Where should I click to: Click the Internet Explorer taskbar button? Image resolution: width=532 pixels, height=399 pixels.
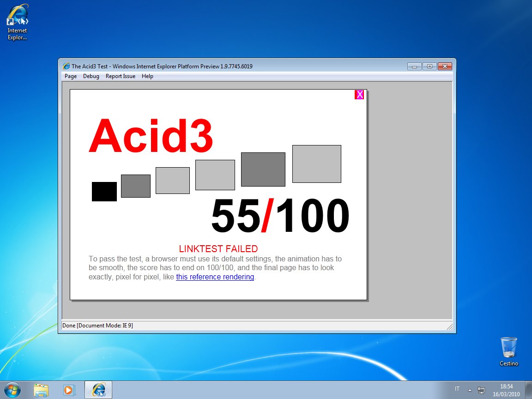(x=98, y=390)
